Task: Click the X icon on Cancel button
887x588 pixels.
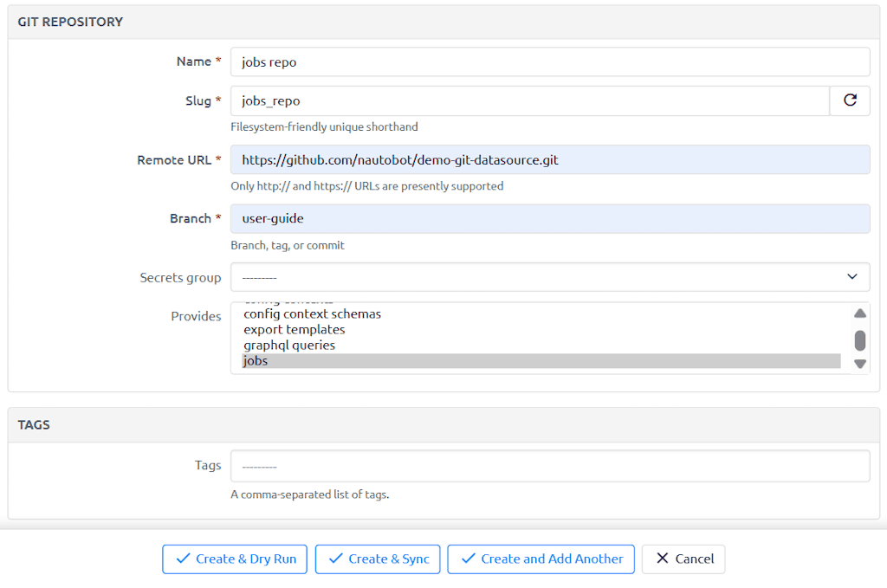Action: (x=663, y=559)
